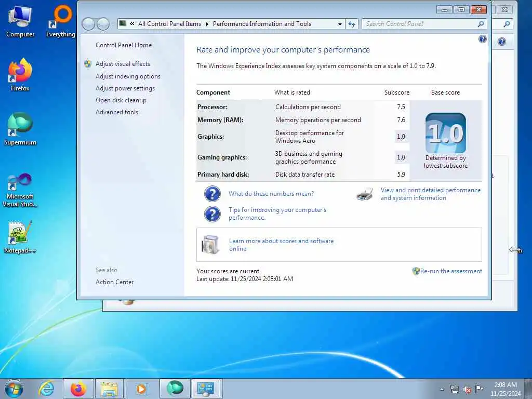Open Windows Explorer from the taskbar
Screen dimensions: 532x399
tap(109, 389)
